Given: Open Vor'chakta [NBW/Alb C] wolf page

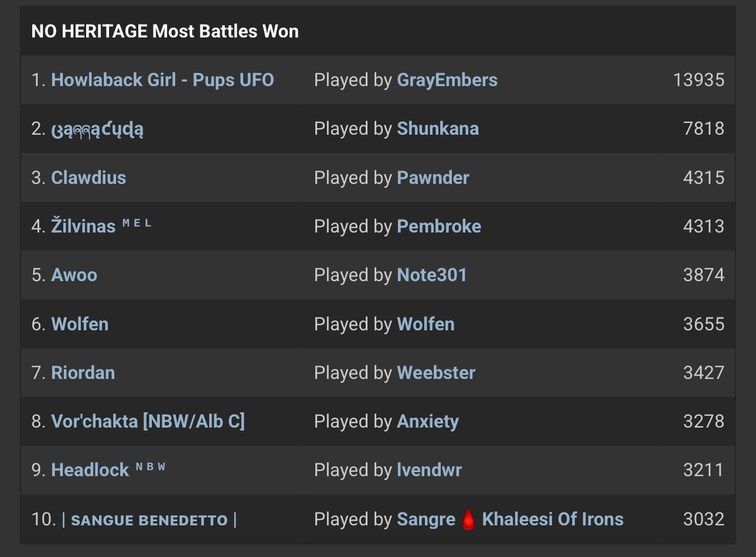Looking at the screenshot, I should coord(148,422).
